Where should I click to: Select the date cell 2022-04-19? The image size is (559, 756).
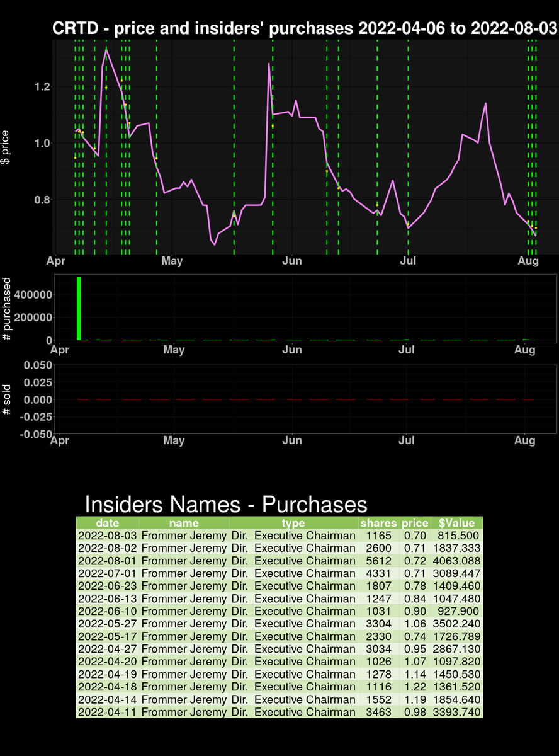point(108,674)
